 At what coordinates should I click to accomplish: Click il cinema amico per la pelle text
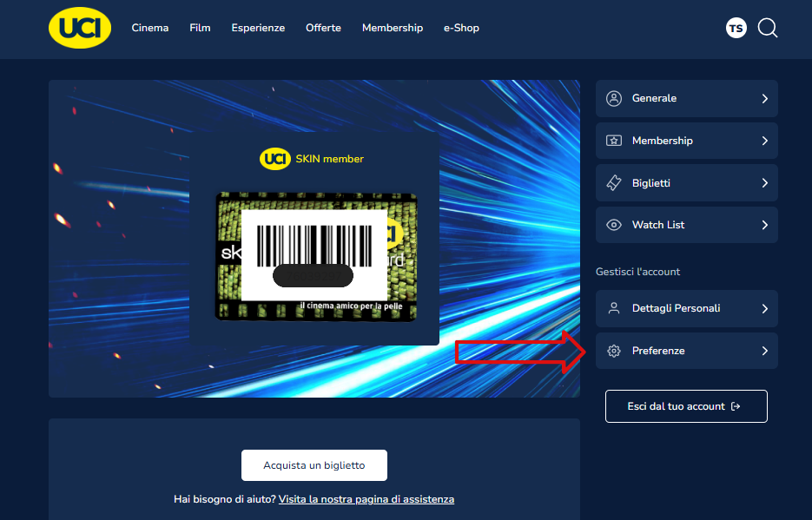pos(351,306)
